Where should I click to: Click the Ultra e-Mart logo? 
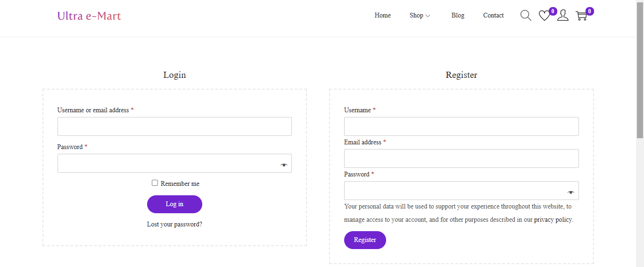(89, 16)
